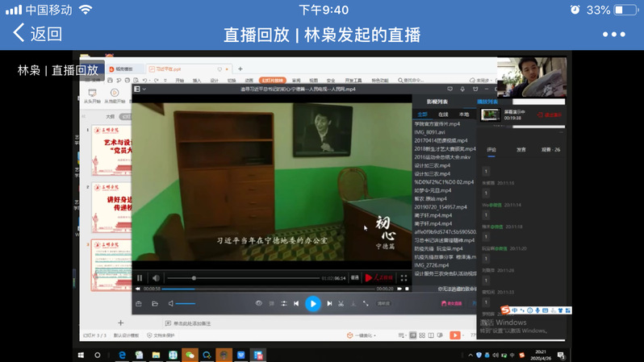Open the 影视列表 tab
Viewport: 644px width, 362px height.
point(437,102)
